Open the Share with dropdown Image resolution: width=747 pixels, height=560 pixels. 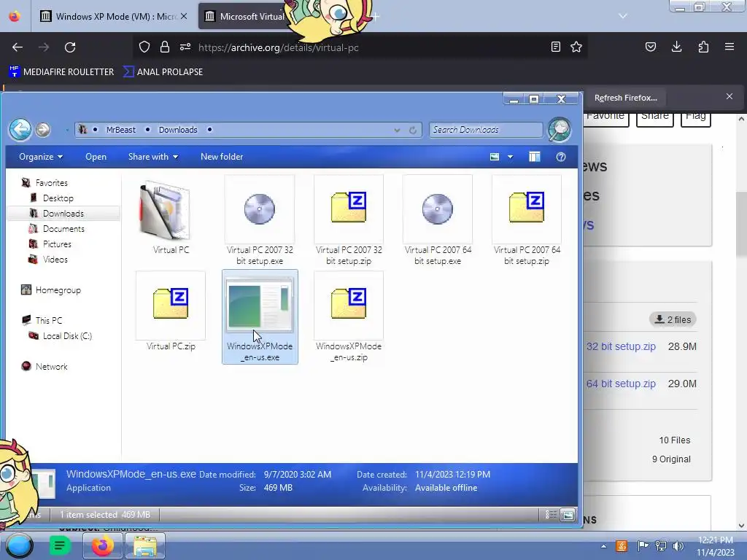pos(153,157)
